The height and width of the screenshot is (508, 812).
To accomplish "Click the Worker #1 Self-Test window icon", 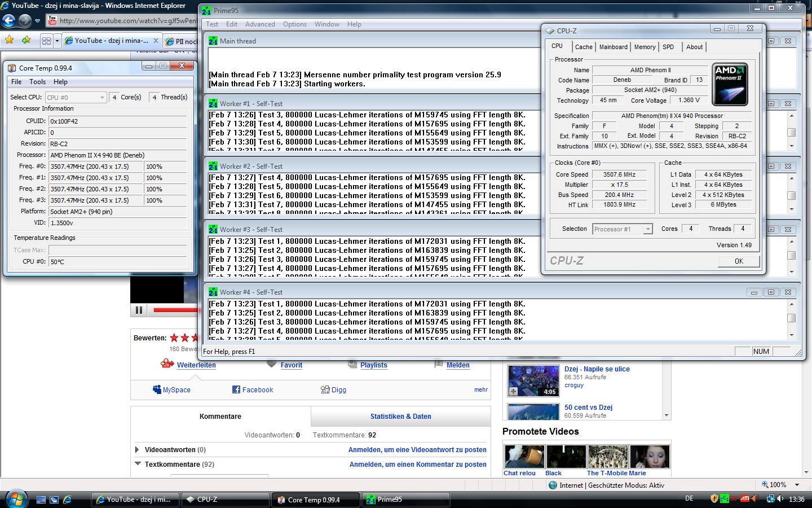I will [x=213, y=103].
